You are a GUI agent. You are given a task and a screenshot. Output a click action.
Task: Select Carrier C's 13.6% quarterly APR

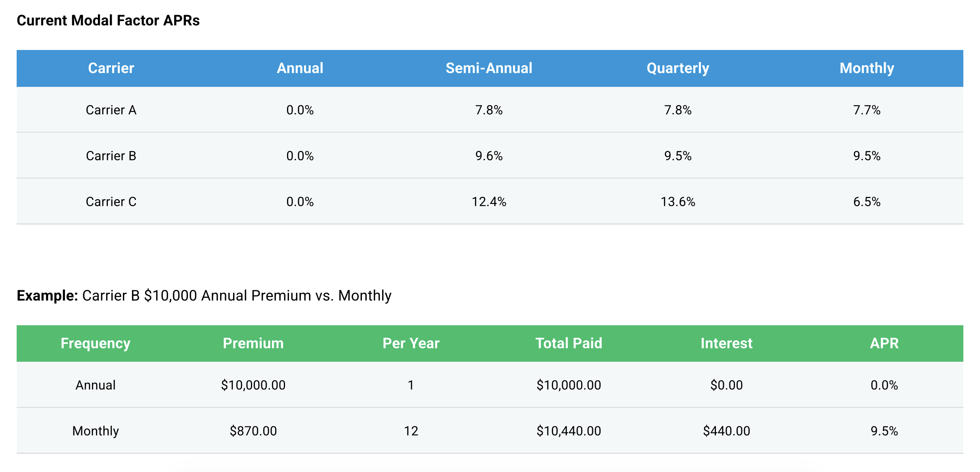pyautogui.click(x=678, y=202)
